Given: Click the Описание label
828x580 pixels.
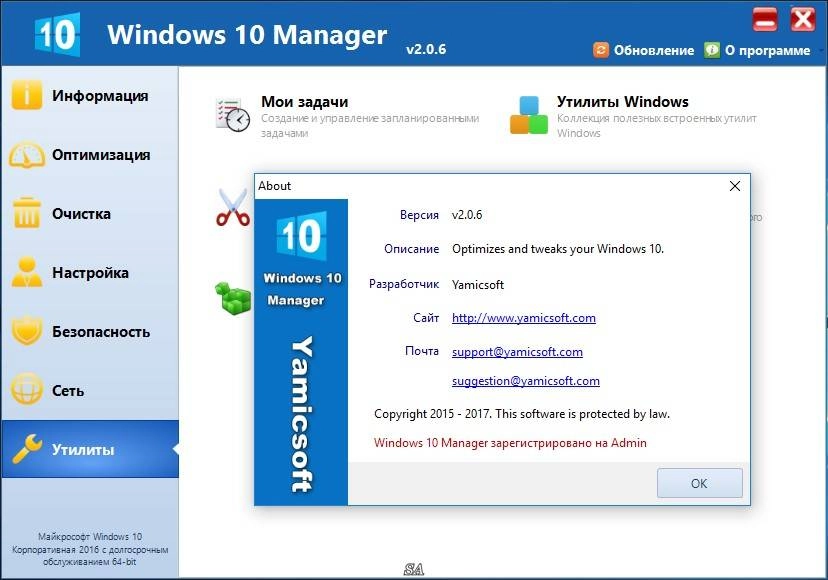Looking at the screenshot, I should pos(411,249).
